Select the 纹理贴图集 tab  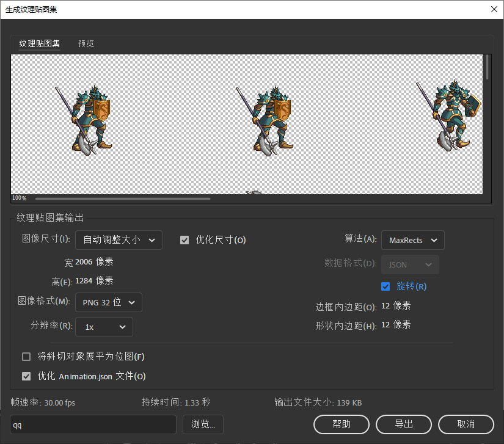(x=40, y=44)
